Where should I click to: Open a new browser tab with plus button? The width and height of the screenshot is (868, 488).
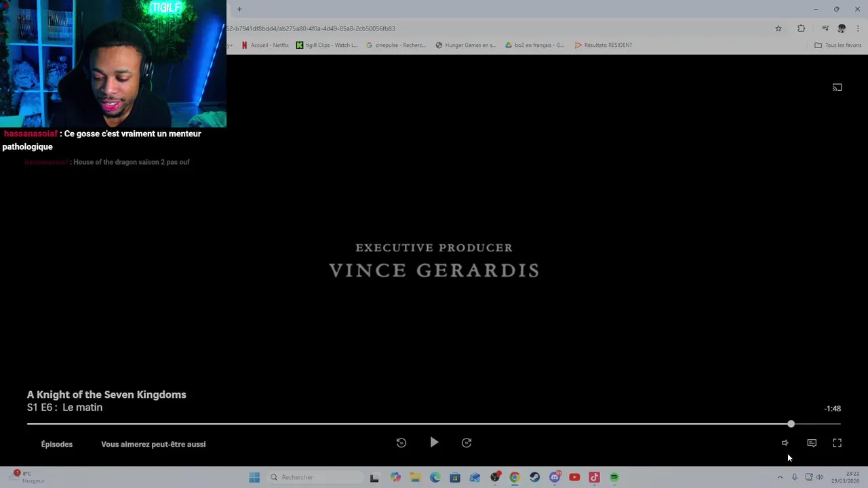click(x=239, y=9)
